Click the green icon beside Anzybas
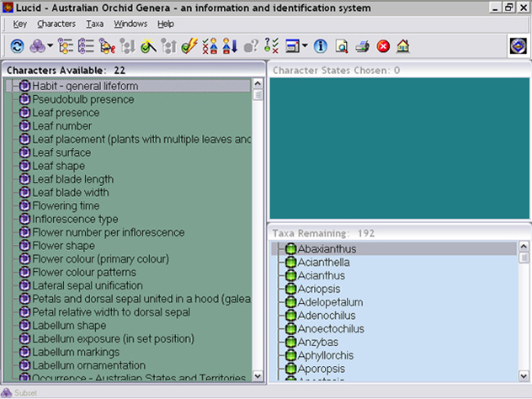The width and height of the screenshot is (532, 399). [290, 342]
